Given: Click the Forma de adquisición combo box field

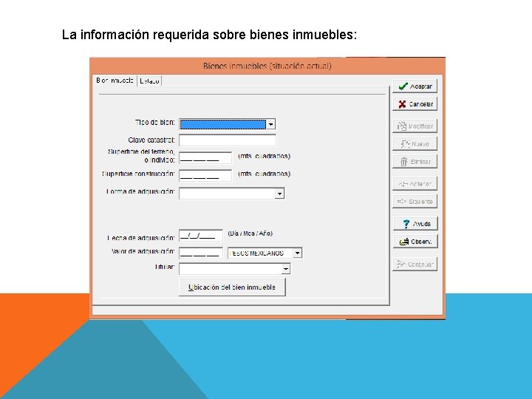Looking at the screenshot, I should [x=232, y=194].
